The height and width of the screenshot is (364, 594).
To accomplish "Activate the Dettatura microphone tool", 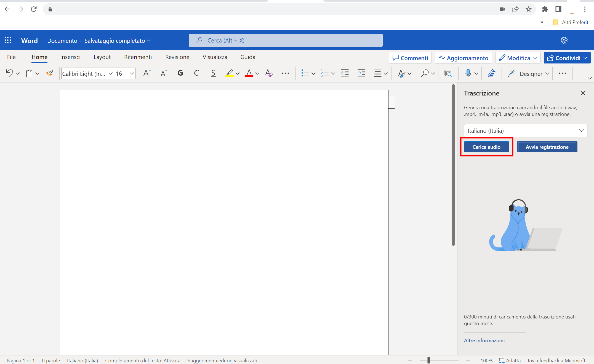I will coord(468,73).
